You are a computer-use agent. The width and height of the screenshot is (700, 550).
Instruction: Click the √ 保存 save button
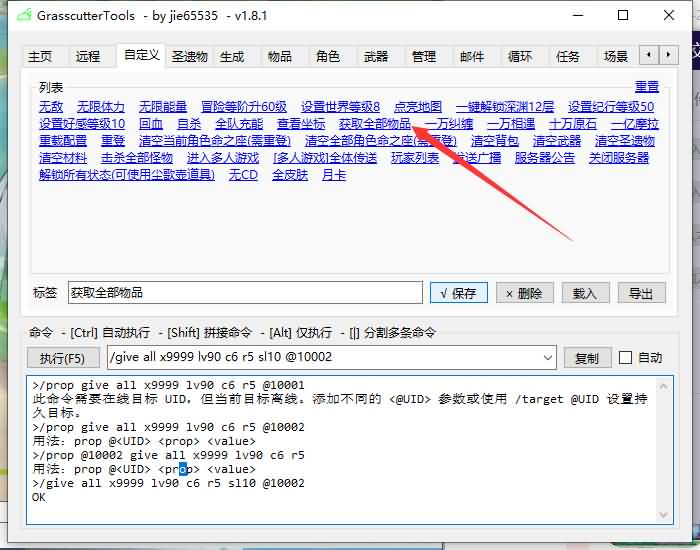pyautogui.click(x=459, y=293)
